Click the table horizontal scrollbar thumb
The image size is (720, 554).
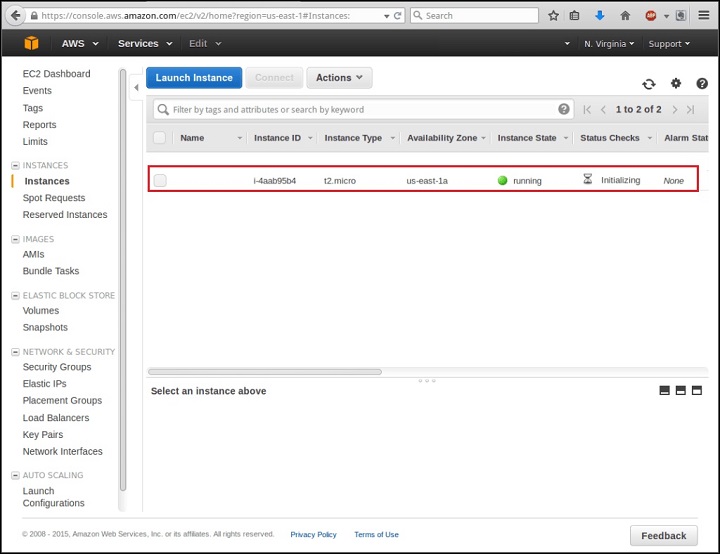tap(264, 372)
